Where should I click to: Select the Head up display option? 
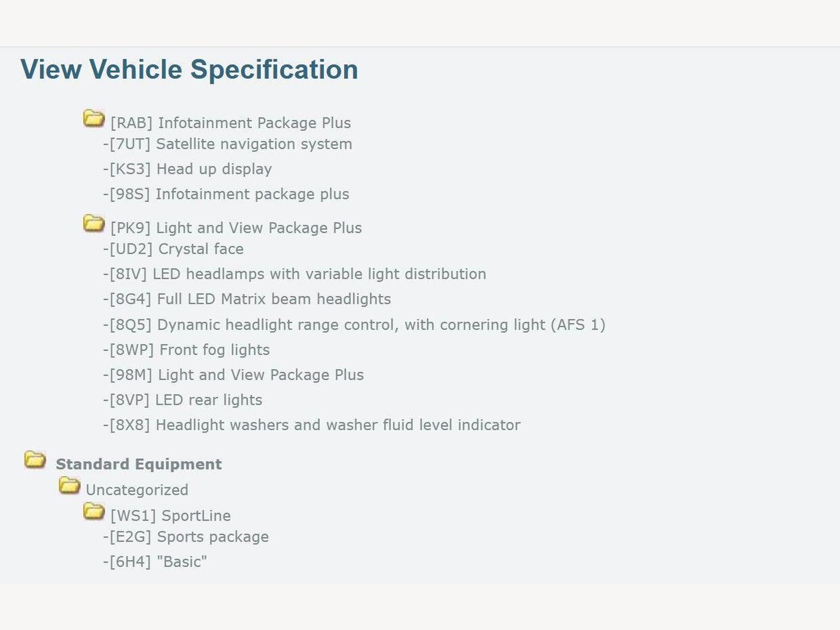[x=187, y=169]
